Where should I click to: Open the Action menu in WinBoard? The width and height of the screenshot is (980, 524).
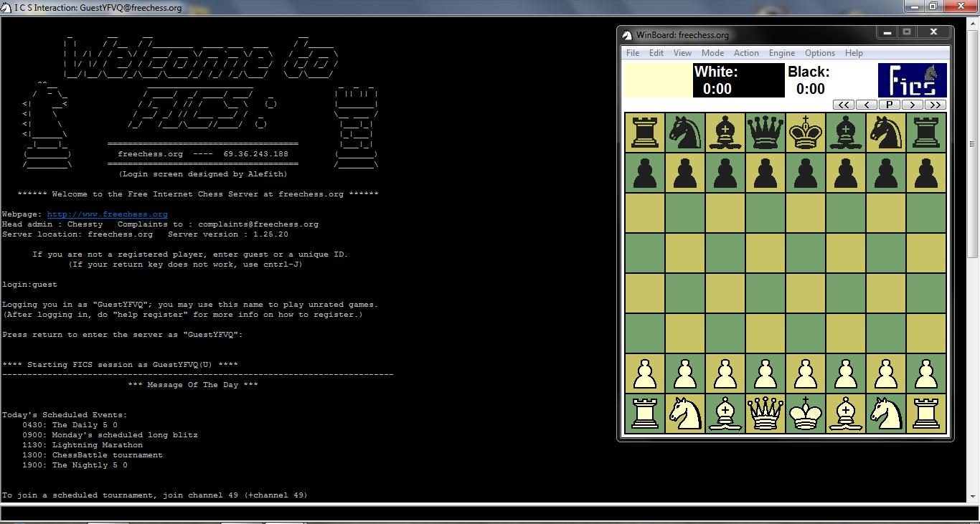click(746, 53)
